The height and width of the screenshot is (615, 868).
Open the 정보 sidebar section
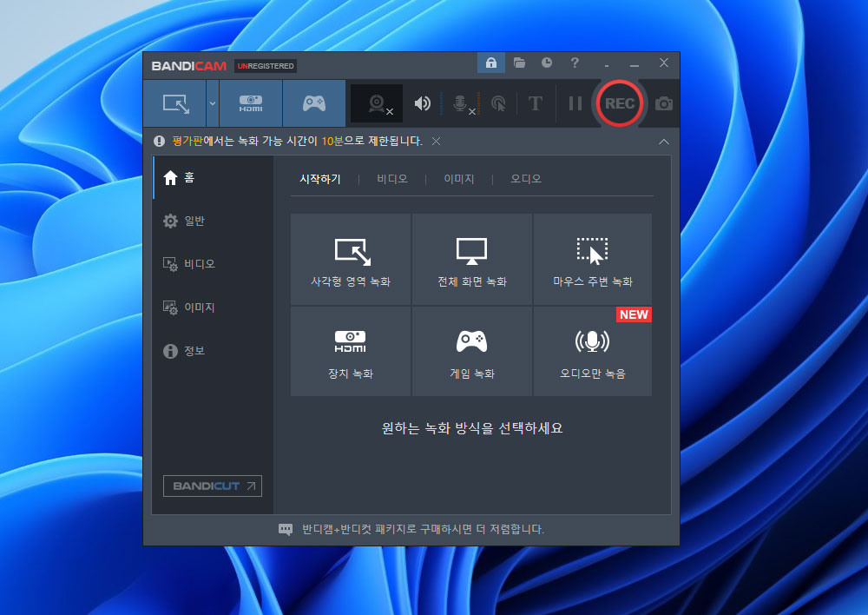coord(214,350)
